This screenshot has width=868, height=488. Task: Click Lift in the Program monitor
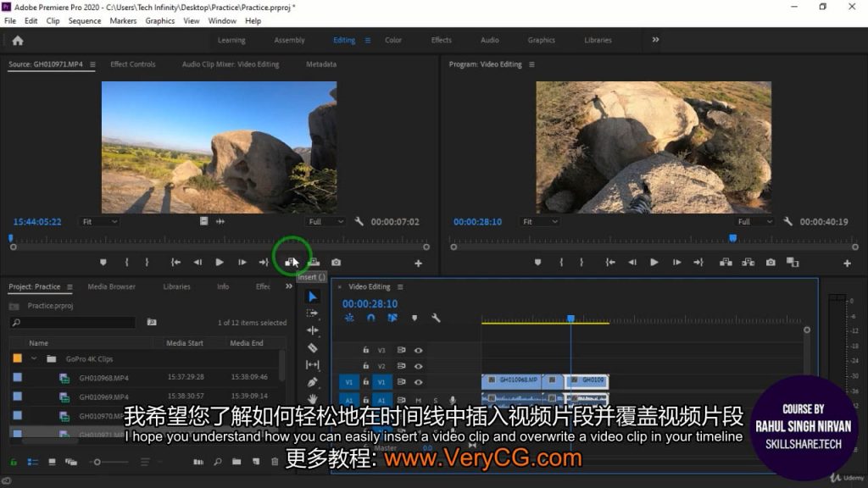726,263
